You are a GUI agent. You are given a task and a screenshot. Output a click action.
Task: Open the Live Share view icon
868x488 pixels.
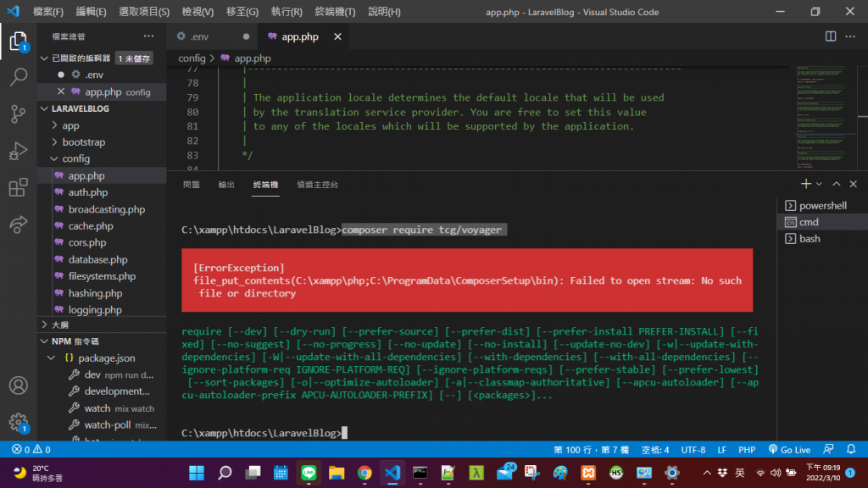[19, 224]
